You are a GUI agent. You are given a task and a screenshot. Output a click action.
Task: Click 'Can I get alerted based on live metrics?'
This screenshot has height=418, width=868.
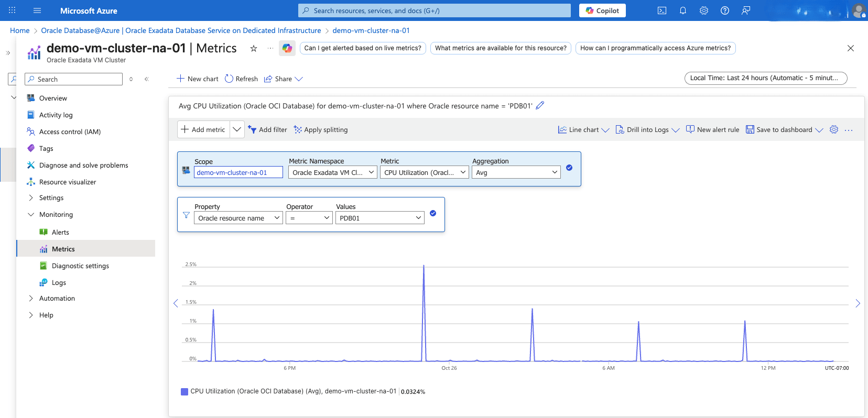point(363,48)
